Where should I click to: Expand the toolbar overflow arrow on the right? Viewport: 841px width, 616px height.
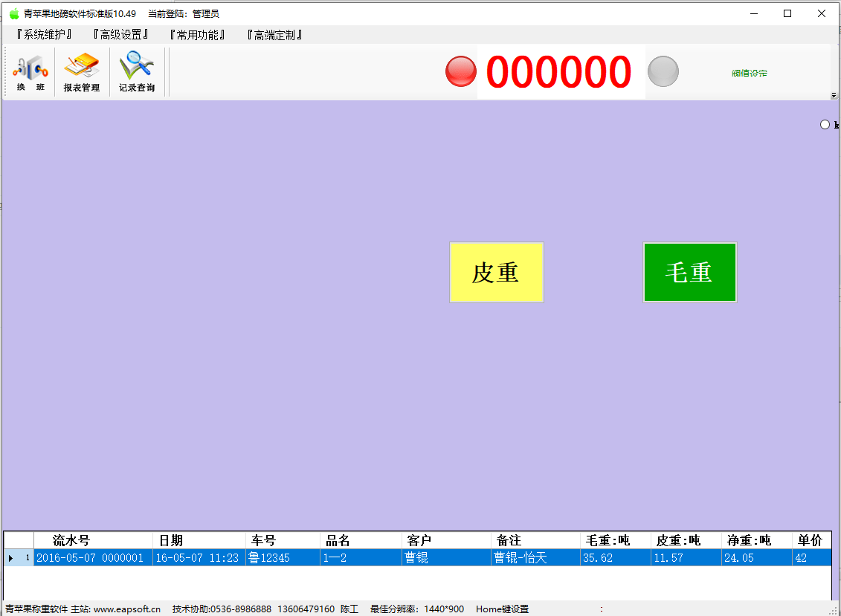point(834,95)
